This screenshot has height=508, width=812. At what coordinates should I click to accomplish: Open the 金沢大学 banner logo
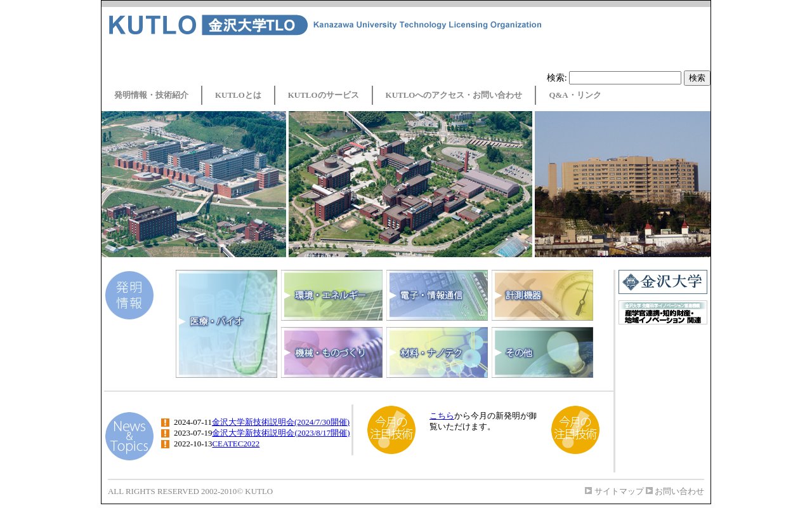(x=663, y=282)
